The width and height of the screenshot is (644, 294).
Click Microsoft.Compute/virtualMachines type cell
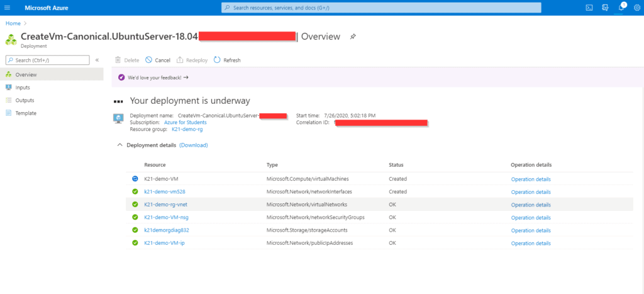coord(308,179)
